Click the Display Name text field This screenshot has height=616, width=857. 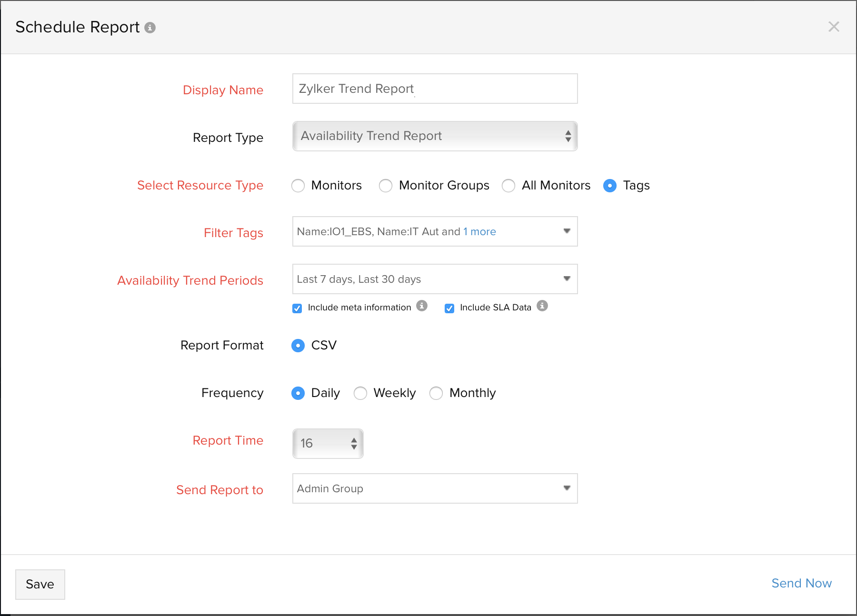pyautogui.click(x=435, y=89)
